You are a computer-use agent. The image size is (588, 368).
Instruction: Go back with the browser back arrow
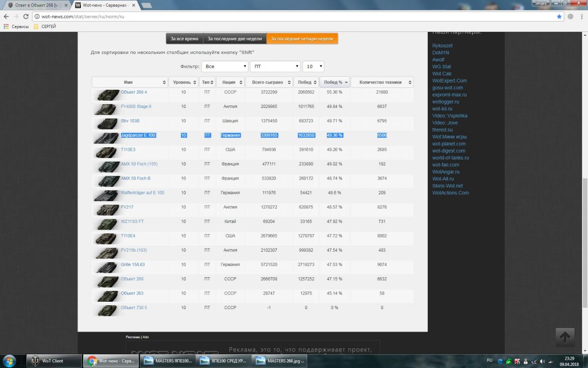(x=6, y=16)
